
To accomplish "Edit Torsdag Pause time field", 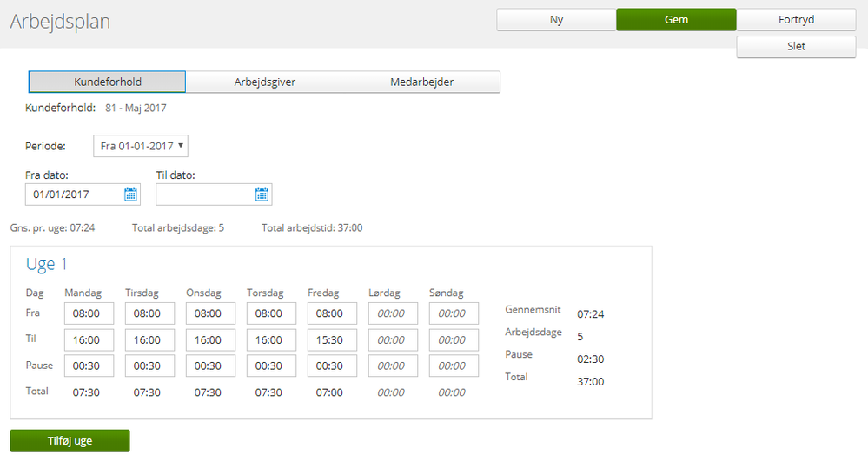I will tap(272, 366).
